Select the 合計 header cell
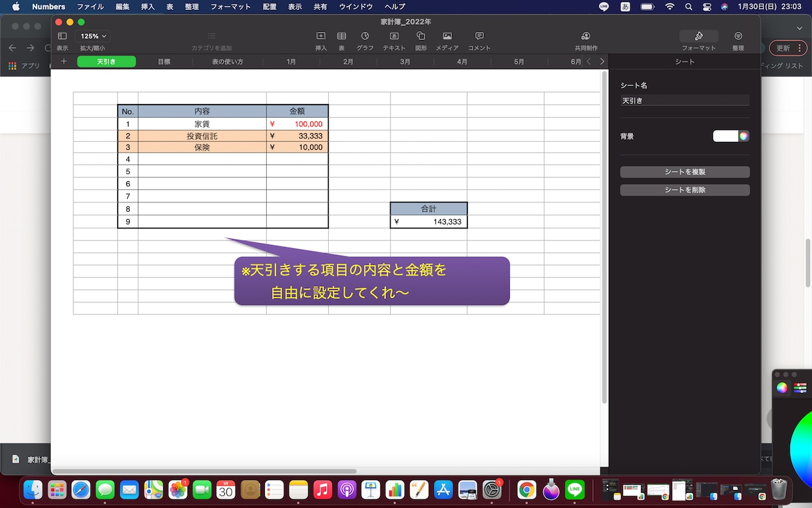Screen dimensions: 812x508 pyautogui.click(x=429, y=209)
